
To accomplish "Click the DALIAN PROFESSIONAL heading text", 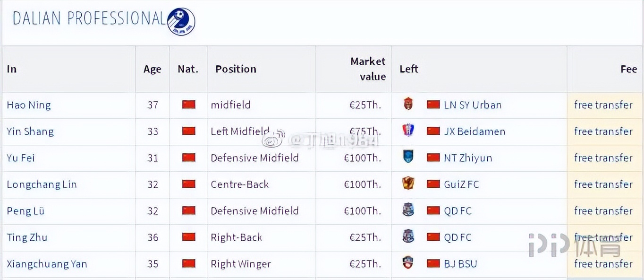I will (x=89, y=19).
